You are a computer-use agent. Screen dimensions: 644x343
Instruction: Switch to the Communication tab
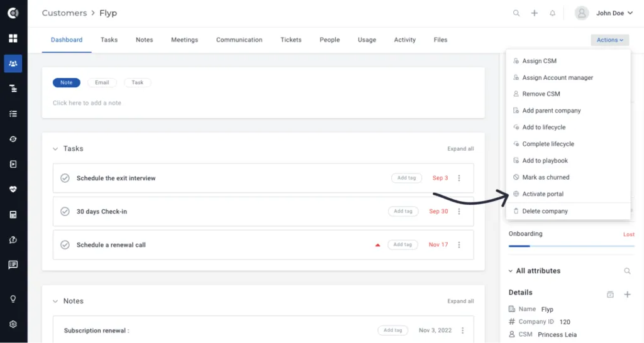point(239,40)
